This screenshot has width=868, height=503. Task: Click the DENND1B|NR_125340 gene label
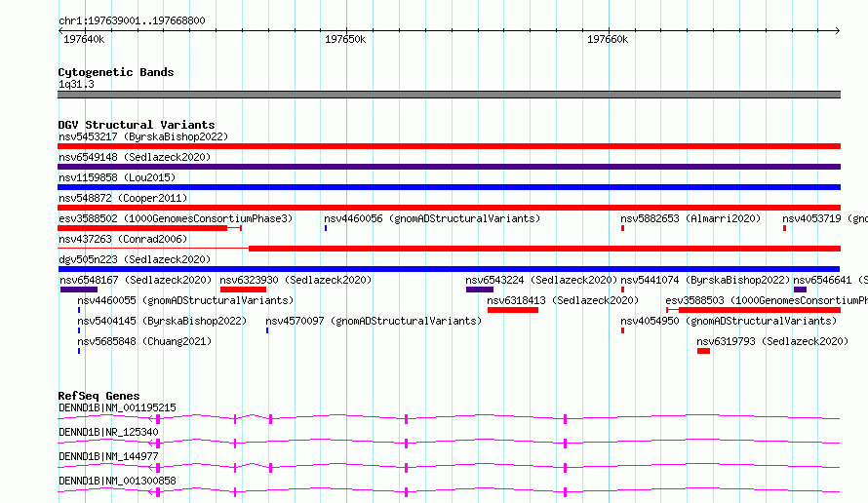[108, 432]
